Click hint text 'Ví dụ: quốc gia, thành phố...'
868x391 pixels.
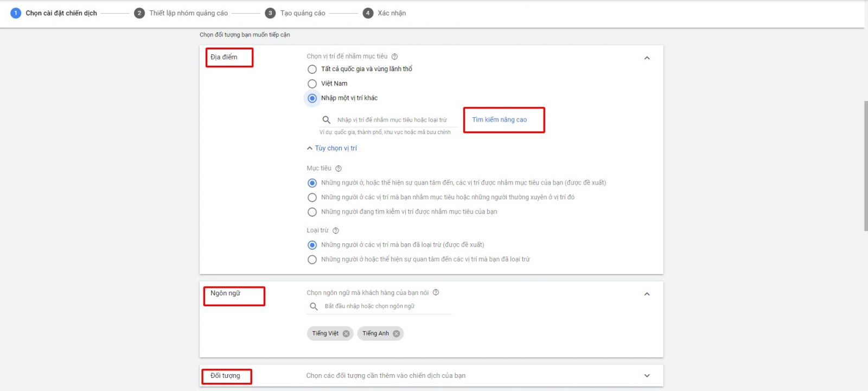pos(385,133)
